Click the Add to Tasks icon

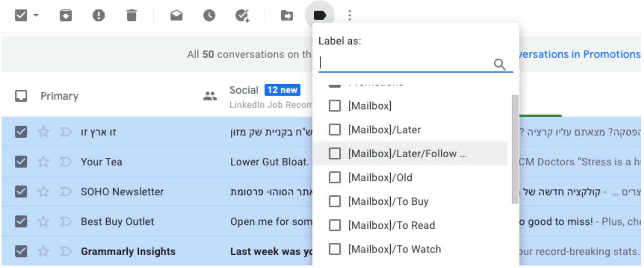[242, 16]
